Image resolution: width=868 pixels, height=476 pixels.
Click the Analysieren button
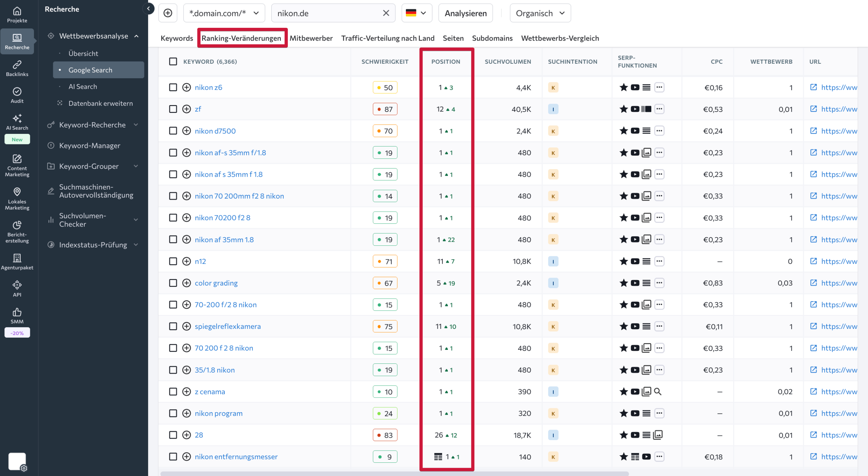tap(465, 13)
